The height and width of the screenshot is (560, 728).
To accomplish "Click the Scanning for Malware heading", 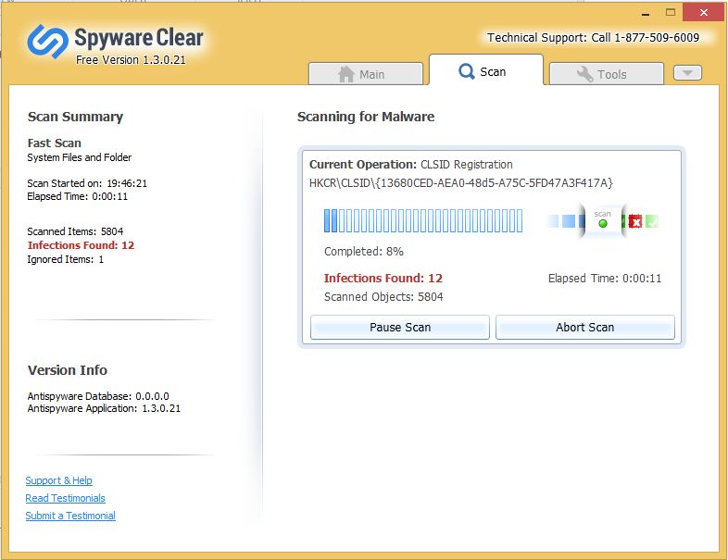I will pyautogui.click(x=366, y=117).
